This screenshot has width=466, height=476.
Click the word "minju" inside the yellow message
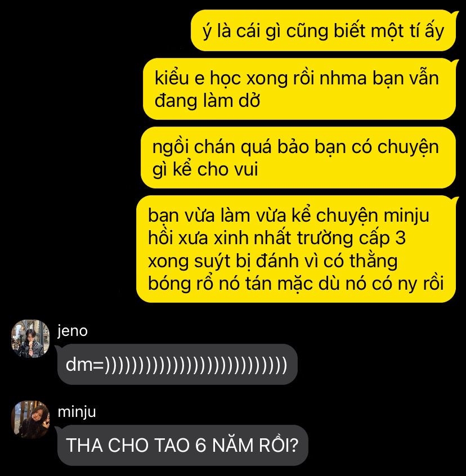click(x=406, y=215)
